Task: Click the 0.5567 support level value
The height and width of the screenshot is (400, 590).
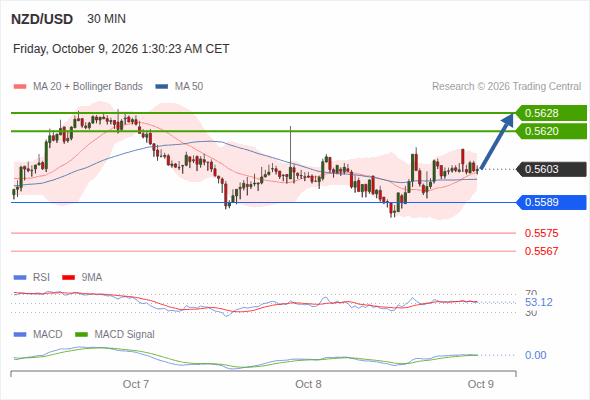Action: [x=541, y=251]
